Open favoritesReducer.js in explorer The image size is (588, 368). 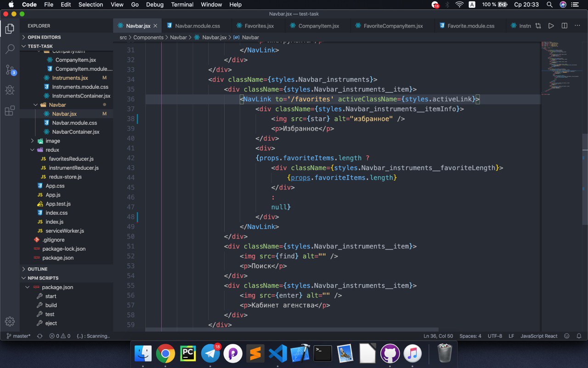click(71, 159)
